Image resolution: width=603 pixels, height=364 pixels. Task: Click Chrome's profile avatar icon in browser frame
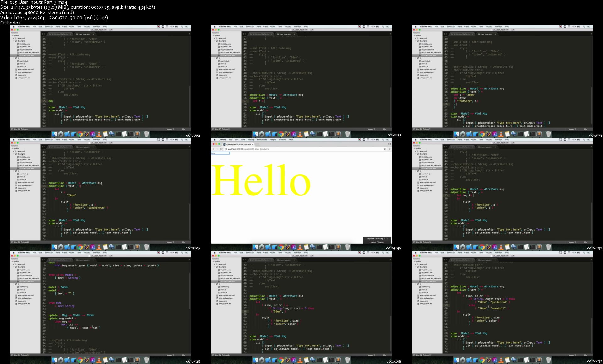(389, 144)
